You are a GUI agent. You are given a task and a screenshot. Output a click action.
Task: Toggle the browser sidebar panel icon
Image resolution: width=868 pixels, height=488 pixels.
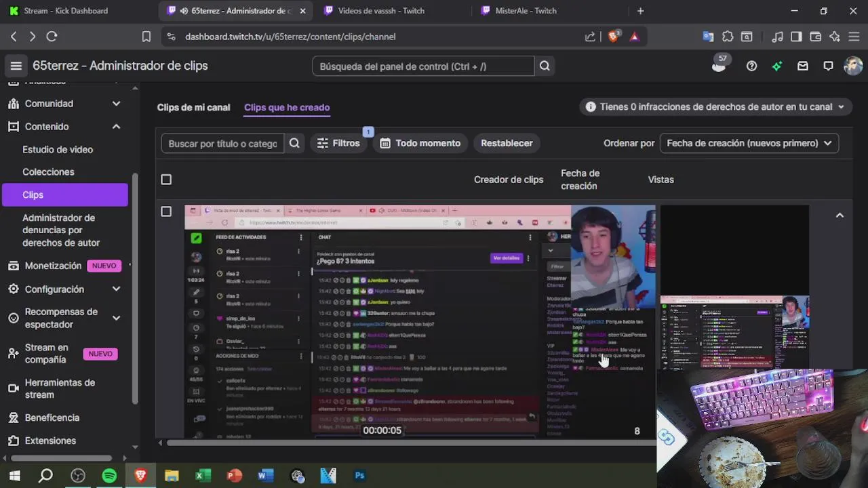coord(797,37)
